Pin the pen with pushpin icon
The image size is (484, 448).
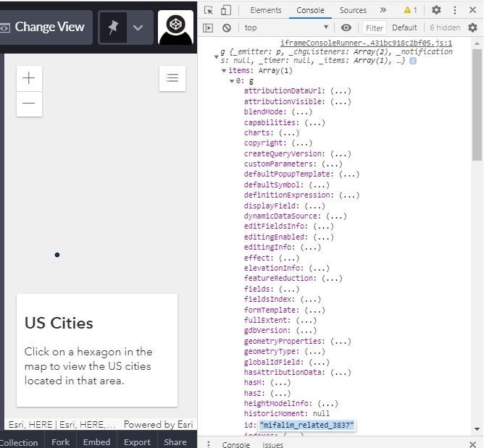tap(113, 28)
